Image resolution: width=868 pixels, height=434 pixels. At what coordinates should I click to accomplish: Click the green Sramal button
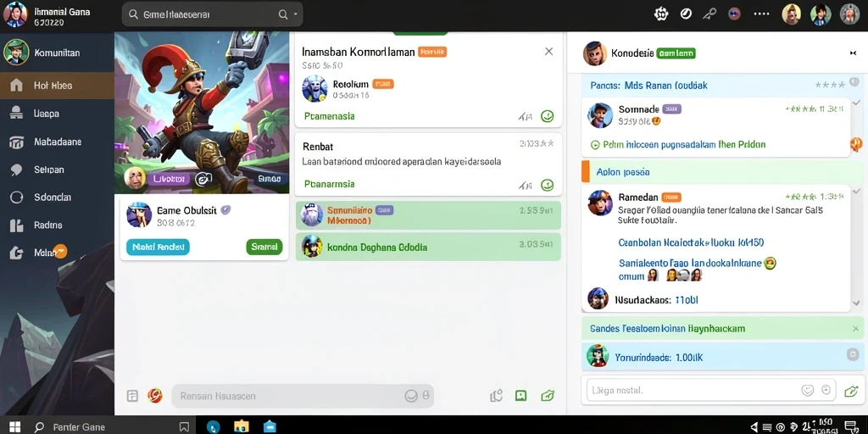click(x=264, y=247)
